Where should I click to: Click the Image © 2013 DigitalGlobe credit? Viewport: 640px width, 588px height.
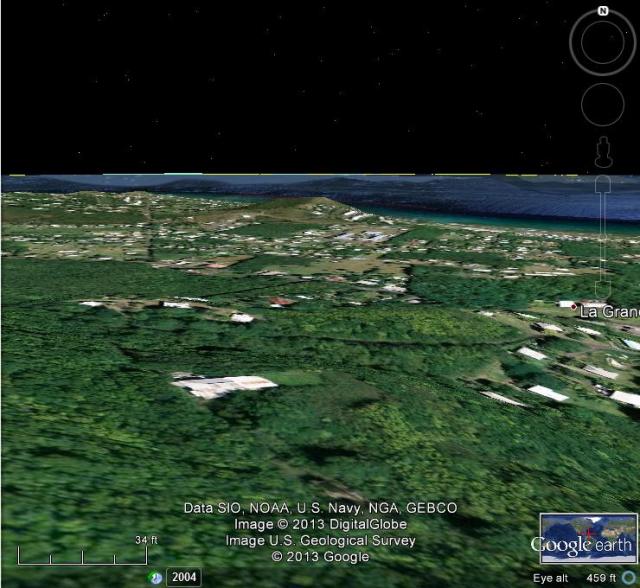pyautogui.click(x=320, y=524)
